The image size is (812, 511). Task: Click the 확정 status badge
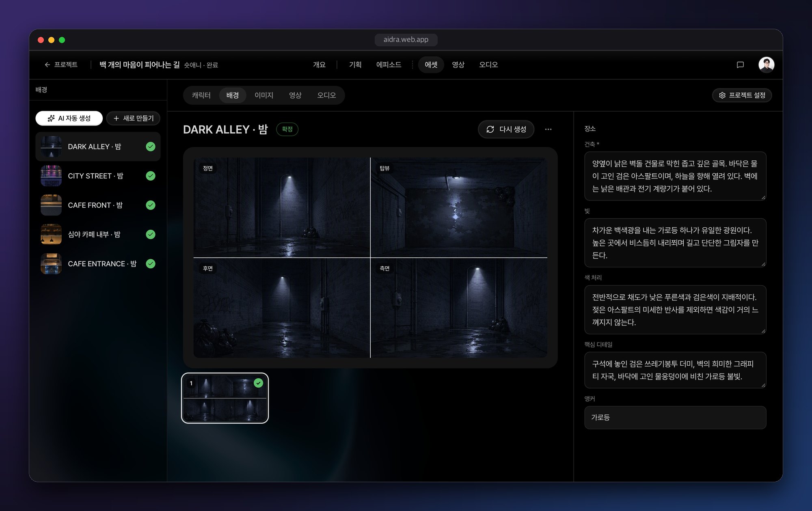287,129
